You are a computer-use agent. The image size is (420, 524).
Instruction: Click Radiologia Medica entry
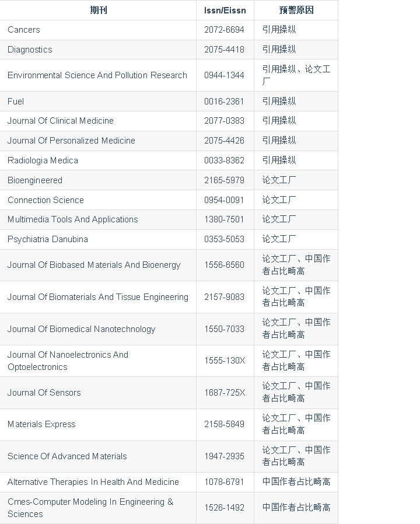click(x=43, y=160)
